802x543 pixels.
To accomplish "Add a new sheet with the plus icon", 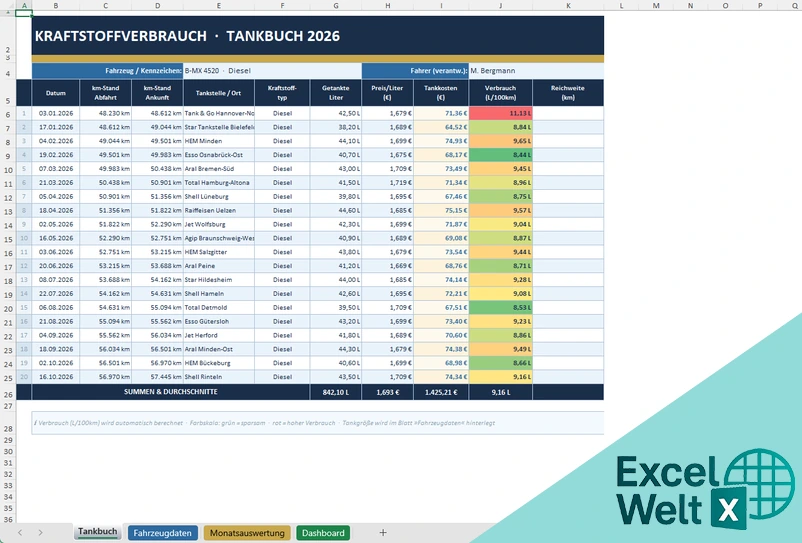I will [x=383, y=533].
